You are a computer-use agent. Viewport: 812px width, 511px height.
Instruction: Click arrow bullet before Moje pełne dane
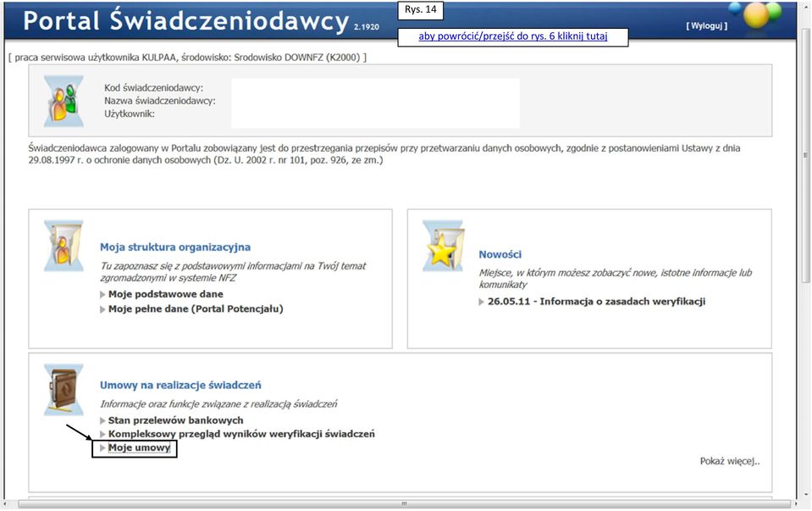tap(102, 309)
